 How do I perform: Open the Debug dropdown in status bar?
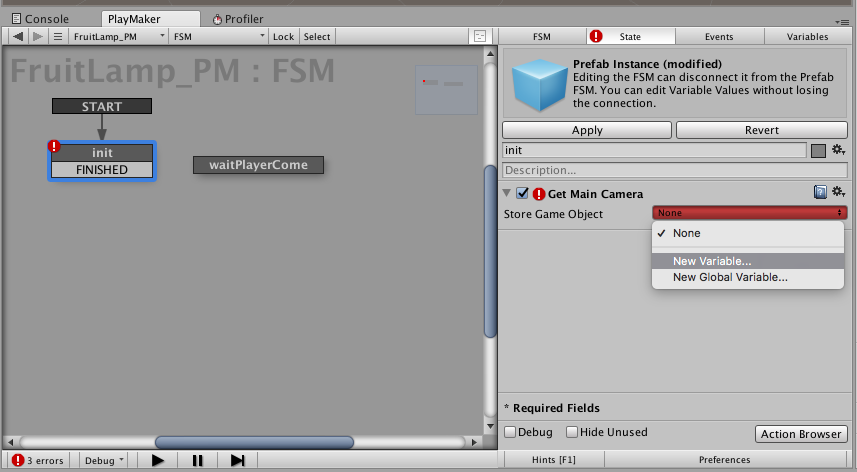[104, 461]
